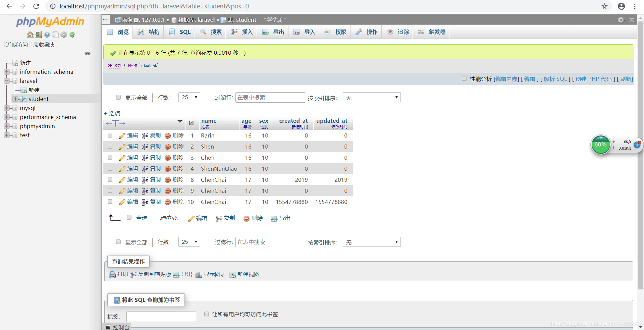Open the 行数 rows-per-page dropdown

coord(189,97)
